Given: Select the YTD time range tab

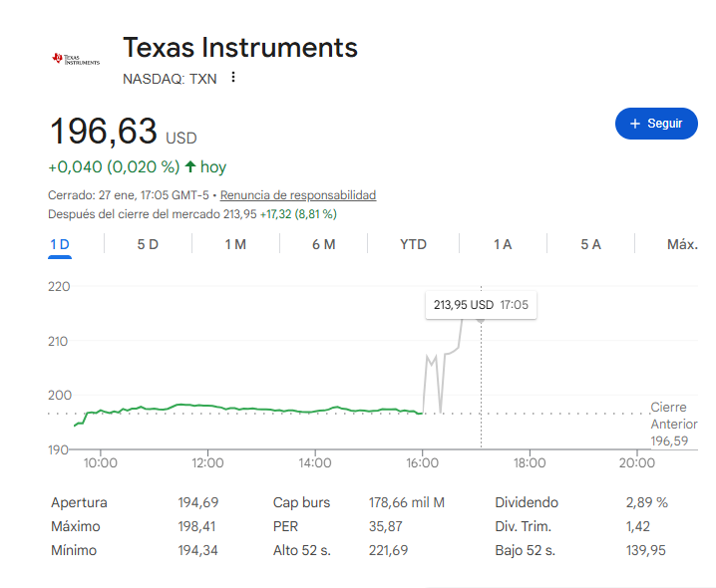Looking at the screenshot, I should 413,244.
